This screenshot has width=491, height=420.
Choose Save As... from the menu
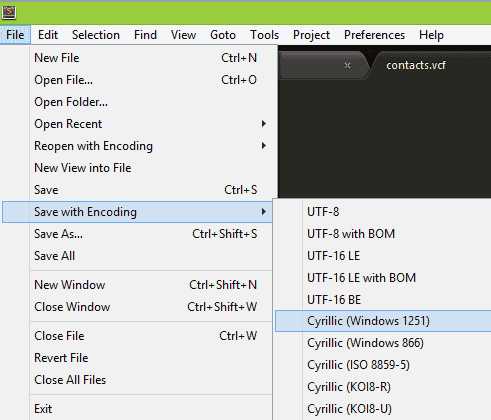coord(151,234)
